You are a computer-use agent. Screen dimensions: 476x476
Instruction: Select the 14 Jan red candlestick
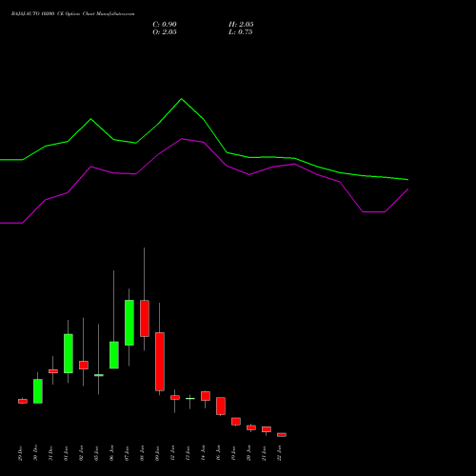(x=206, y=396)
